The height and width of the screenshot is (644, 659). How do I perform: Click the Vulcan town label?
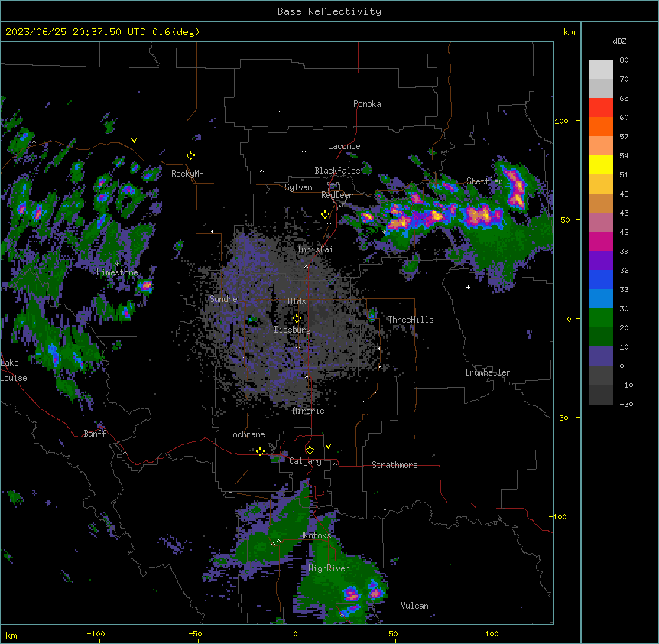414,606
